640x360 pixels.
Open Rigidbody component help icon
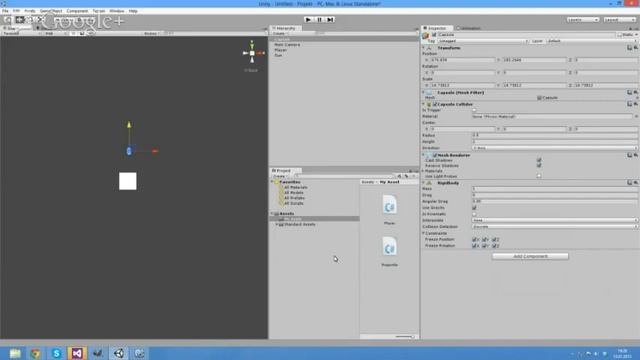(x=629, y=183)
